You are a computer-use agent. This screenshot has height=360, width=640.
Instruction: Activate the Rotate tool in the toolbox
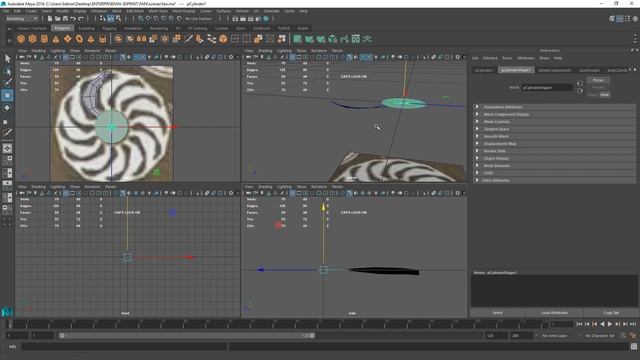point(7,108)
